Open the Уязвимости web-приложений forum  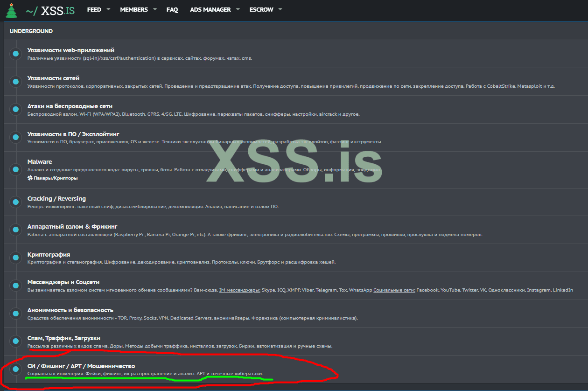[71, 50]
